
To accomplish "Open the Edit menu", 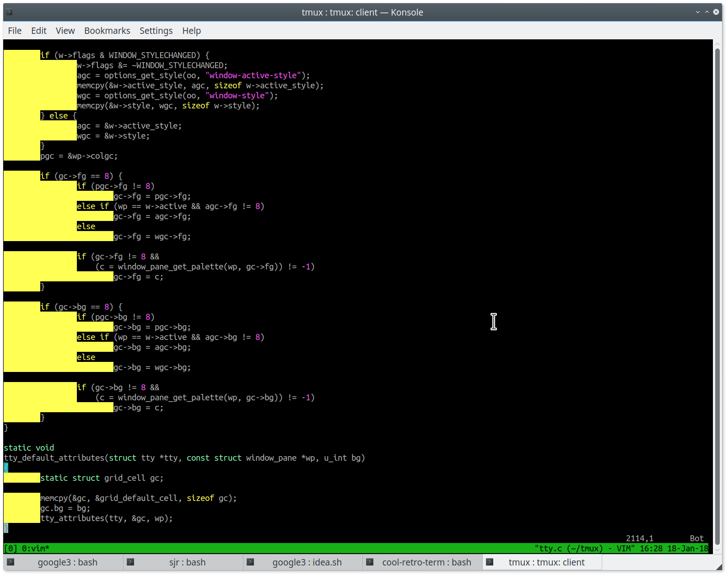I will pyautogui.click(x=39, y=31).
